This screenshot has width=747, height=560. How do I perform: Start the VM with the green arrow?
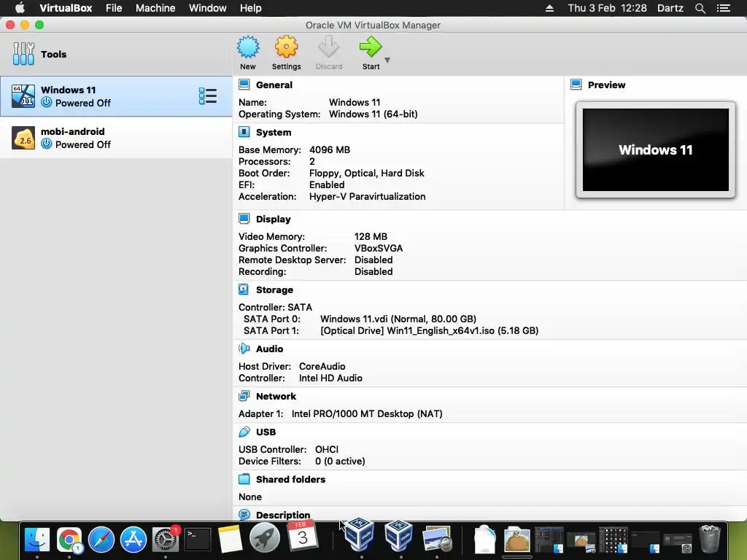371,47
